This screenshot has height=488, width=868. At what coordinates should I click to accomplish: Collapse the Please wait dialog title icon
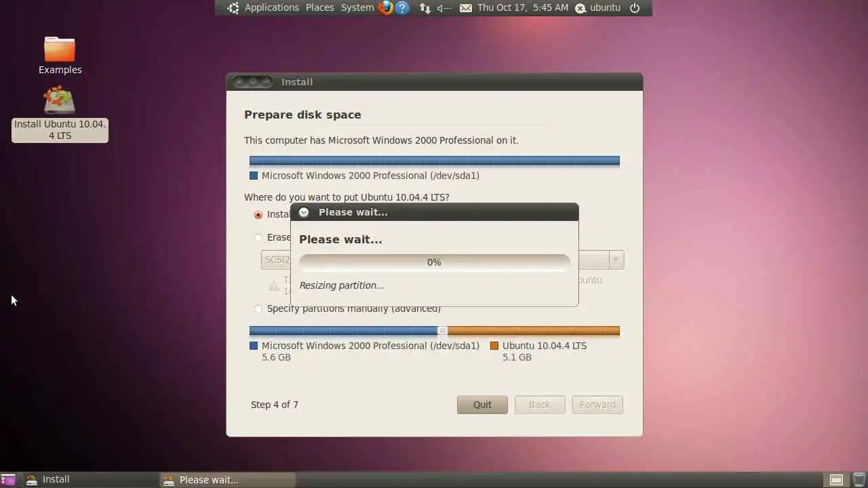tap(304, 212)
